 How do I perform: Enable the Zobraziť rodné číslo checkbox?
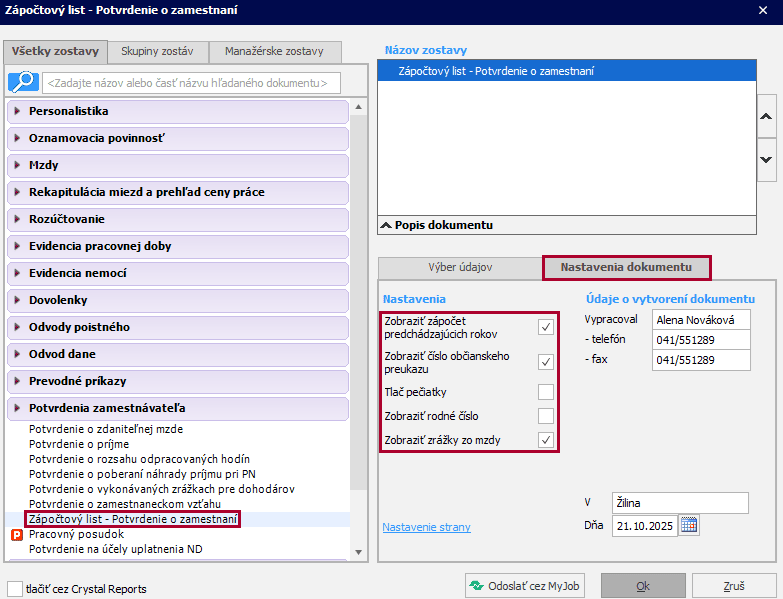[x=545, y=415]
